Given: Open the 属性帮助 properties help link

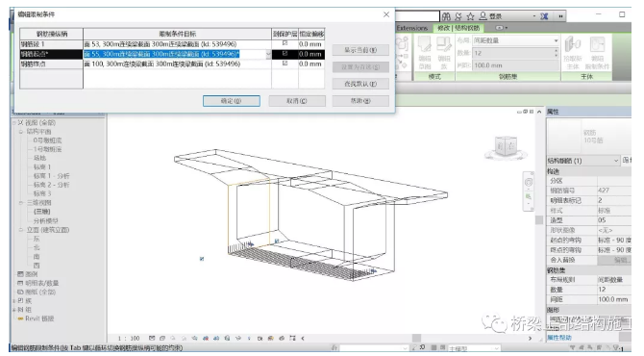Looking at the screenshot, I should (559, 338).
